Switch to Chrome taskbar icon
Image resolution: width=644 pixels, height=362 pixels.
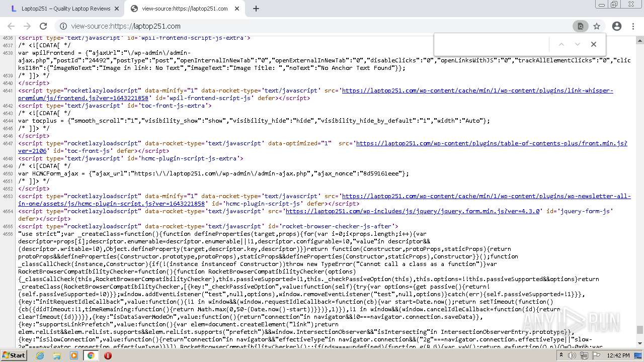coord(91,355)
